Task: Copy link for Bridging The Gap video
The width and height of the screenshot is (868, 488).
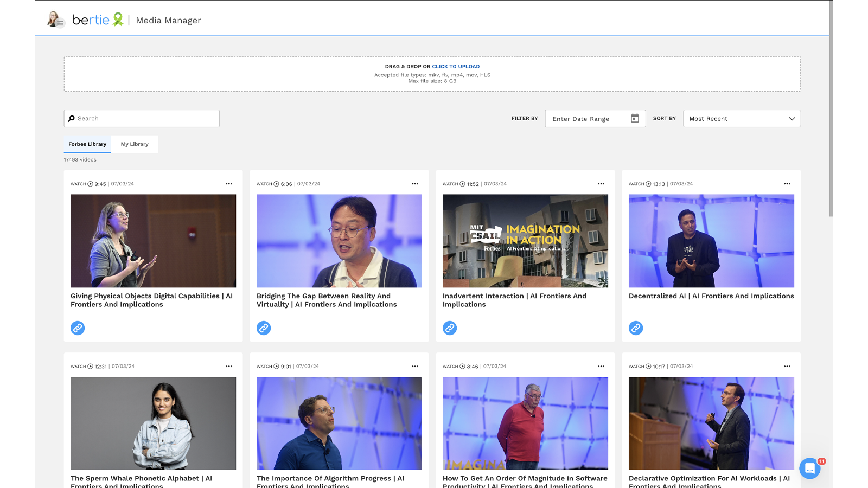Action: tap(264, 328)
